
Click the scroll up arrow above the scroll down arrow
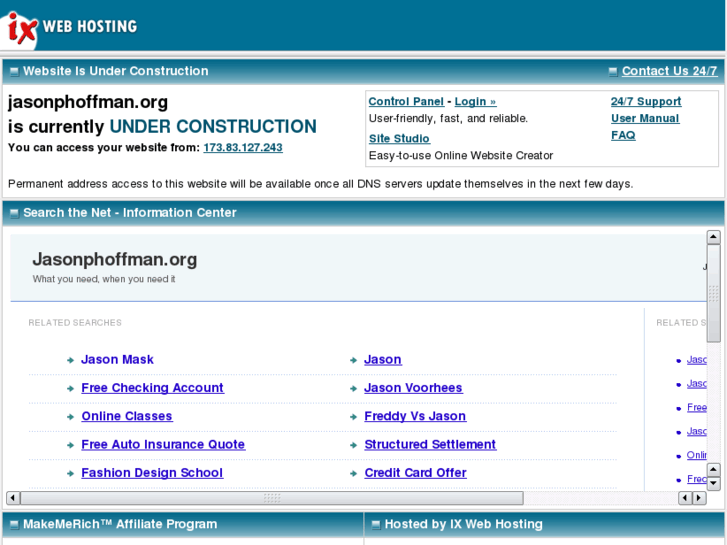[x=714, y=470]
